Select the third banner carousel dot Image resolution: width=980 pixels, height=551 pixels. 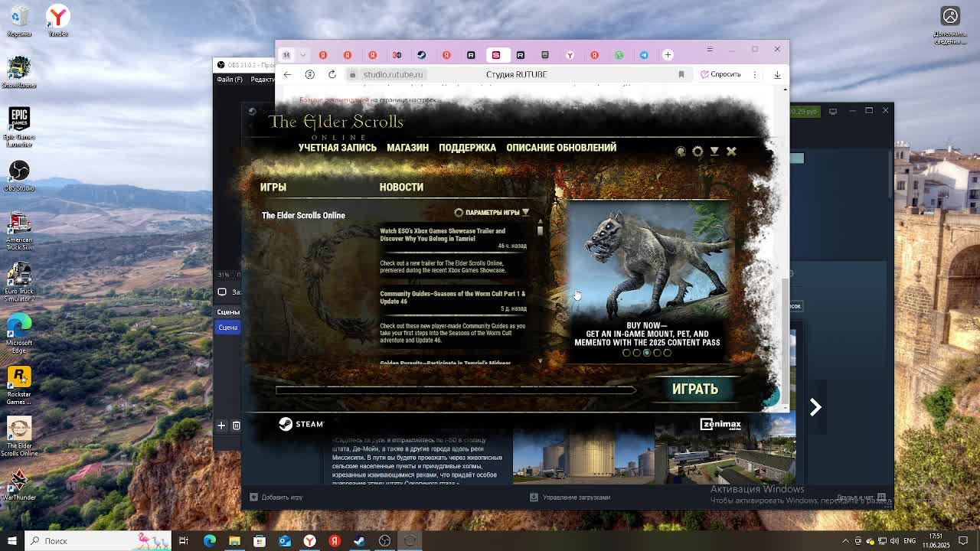click(647, 353)
